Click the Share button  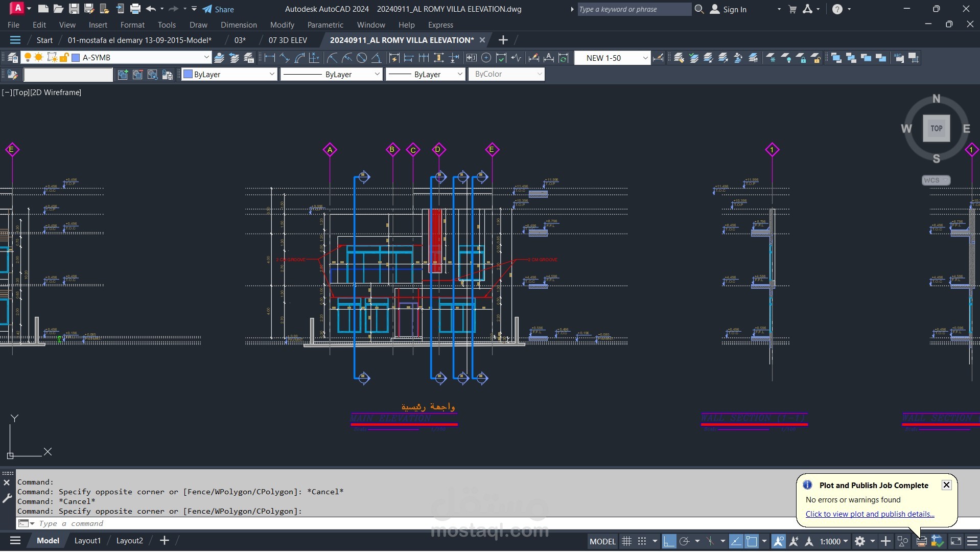(x=218, y=9)
